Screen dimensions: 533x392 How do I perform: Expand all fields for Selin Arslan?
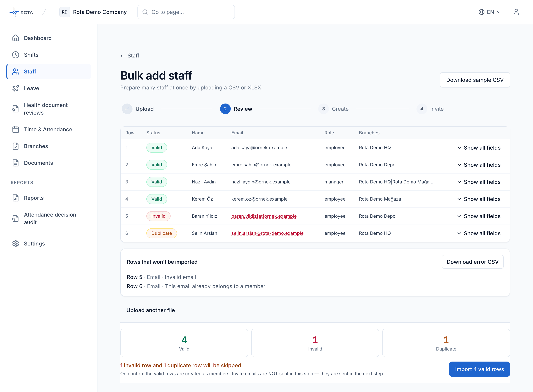pos(479,233)
